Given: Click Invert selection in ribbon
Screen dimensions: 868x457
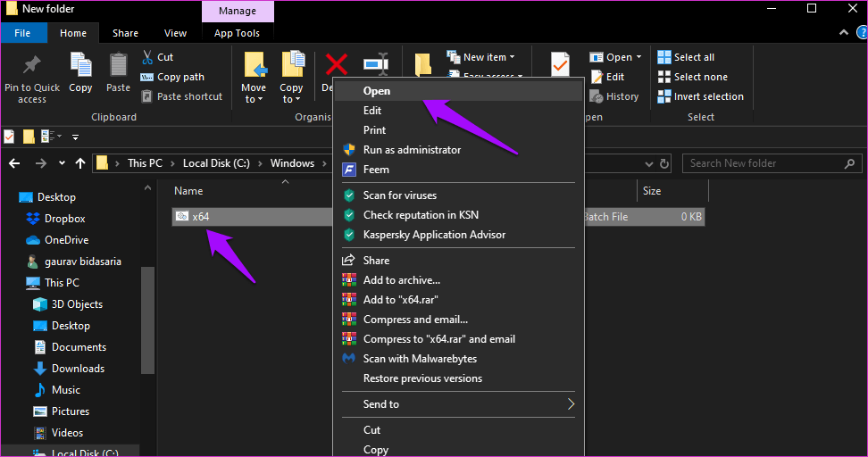Looking at the screenshot, I should tap(700, 96).
